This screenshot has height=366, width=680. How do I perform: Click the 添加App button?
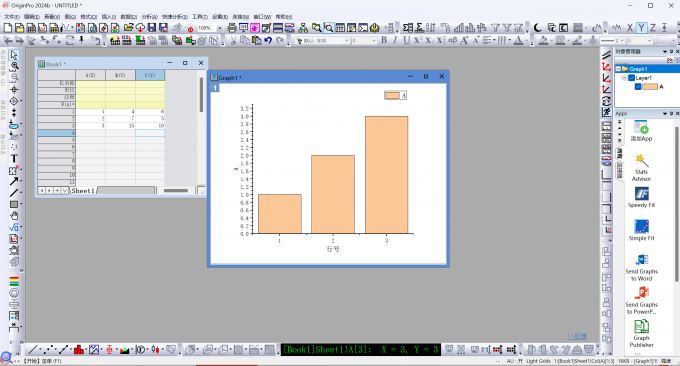point(641,131)
